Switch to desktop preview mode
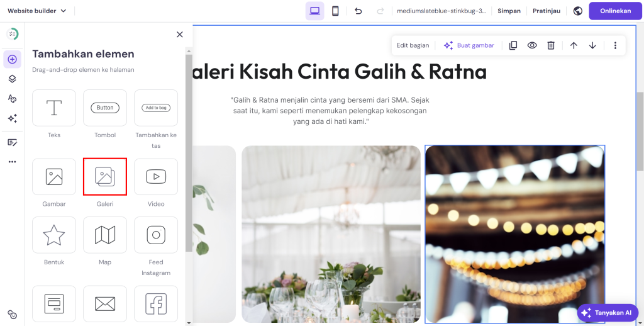The height and width of the screenshot is (326, 644). point(314,11)
